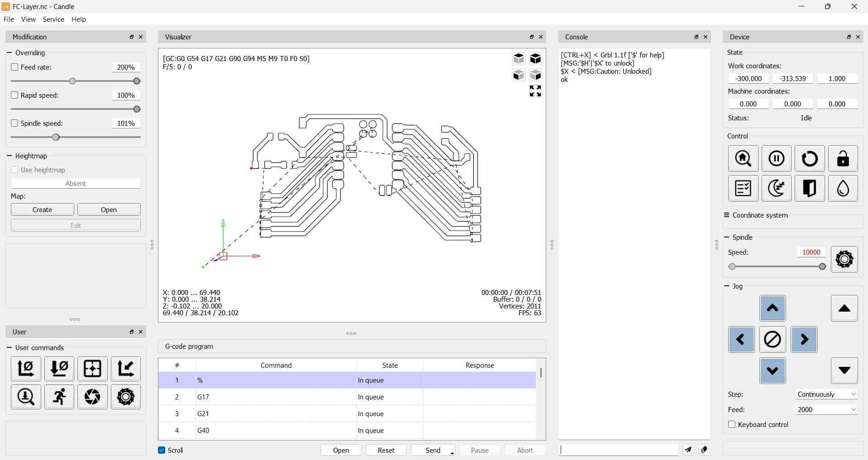Screen dimensions: 868x460
Task: Adjust the Spindle Speed slider in Device panel
Action: (777, 266)
